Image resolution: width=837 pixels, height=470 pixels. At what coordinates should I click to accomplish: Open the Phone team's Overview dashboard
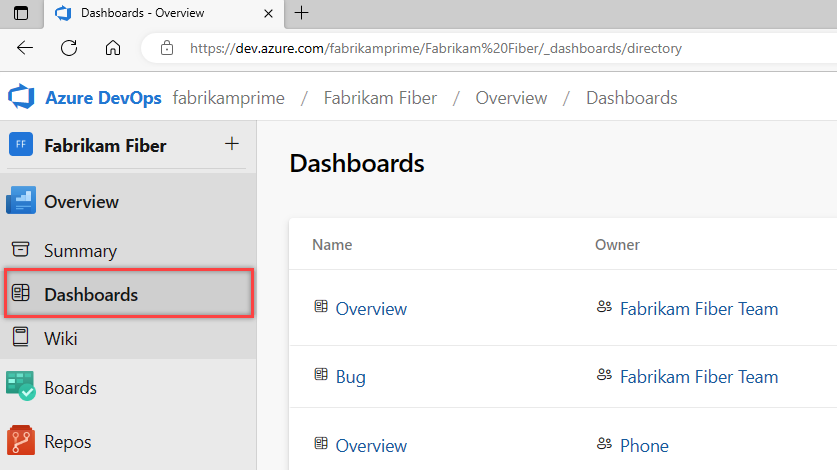(x=371, y=445)
